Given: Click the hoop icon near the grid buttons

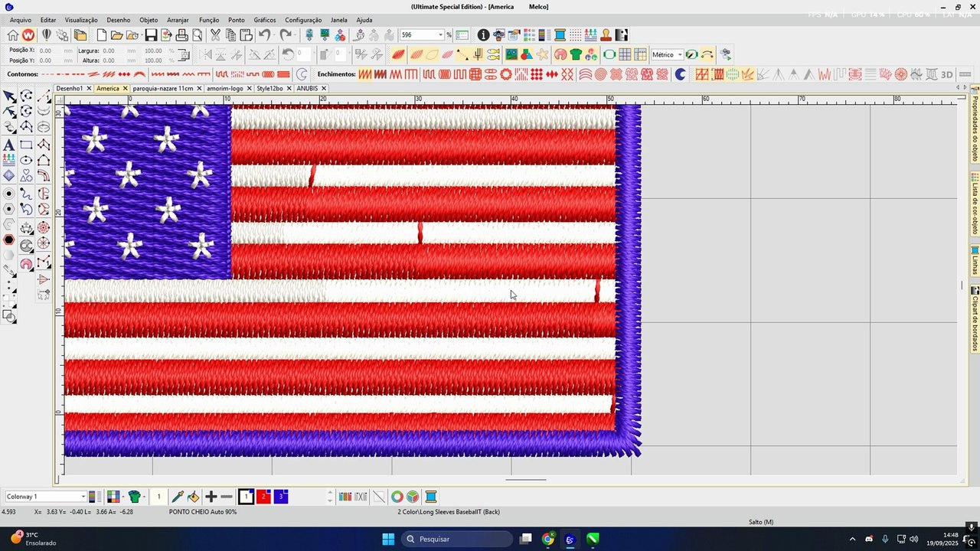Looking at the screenshot, I should point(609,54).
